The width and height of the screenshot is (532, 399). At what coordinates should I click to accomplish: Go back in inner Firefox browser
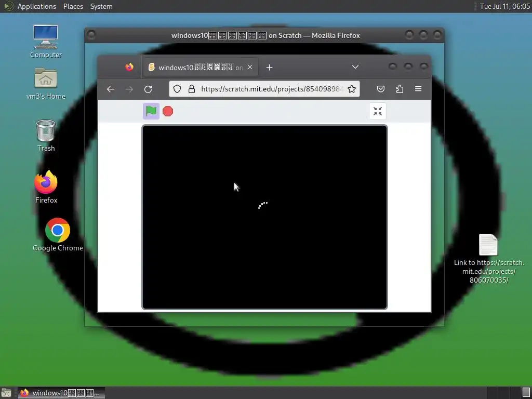[111, 89]
